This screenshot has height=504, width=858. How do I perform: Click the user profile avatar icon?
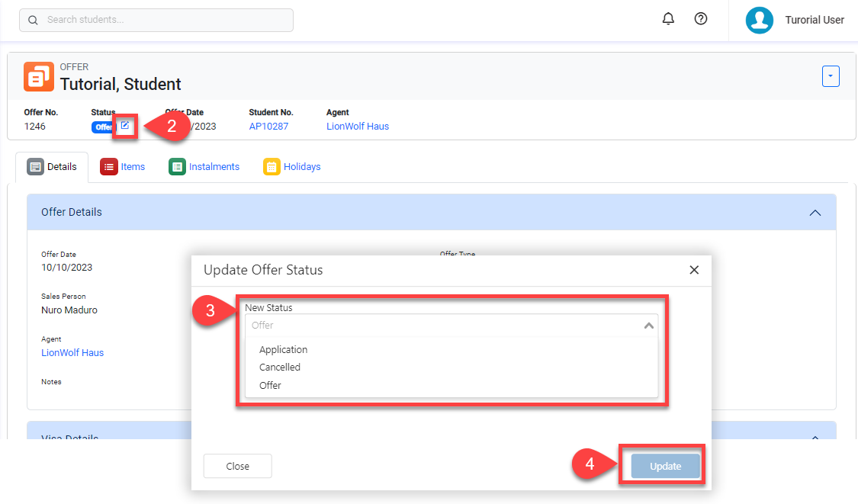coord(759,21)
